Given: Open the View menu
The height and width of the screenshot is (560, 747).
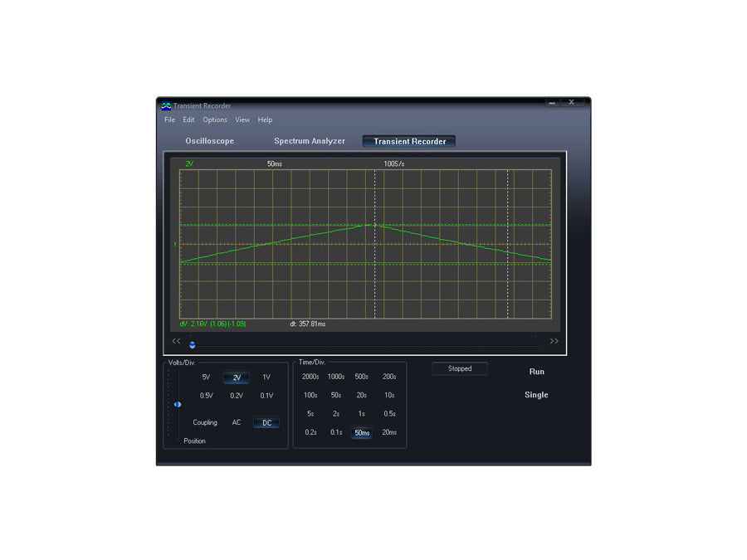Looking at the screenshot, I should 242,120.
